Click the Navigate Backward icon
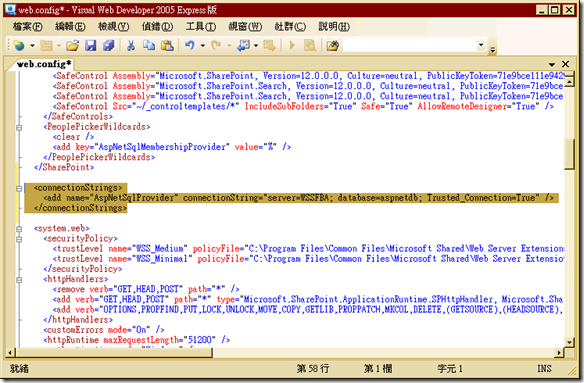The height and width of the screenshot is (383, 584). tap(244, 46)
